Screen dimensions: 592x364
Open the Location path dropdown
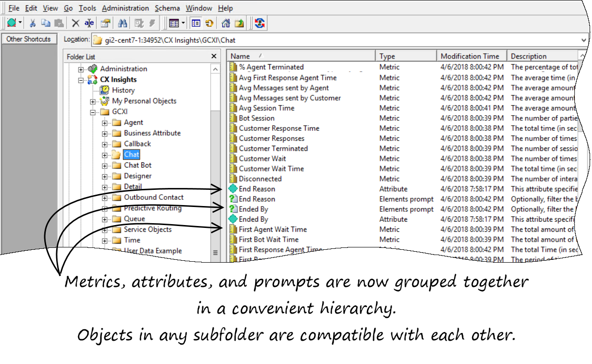click(x=583, y=40)
